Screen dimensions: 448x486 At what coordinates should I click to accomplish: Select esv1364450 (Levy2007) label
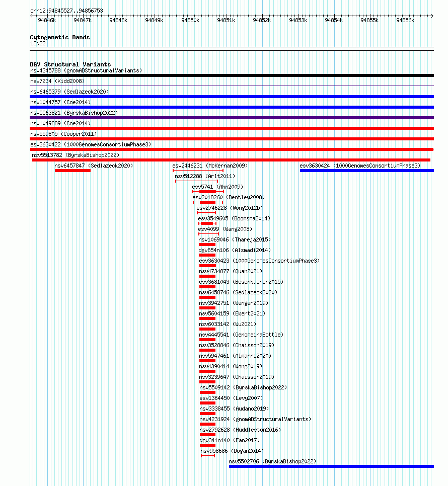tap(231, 398)
